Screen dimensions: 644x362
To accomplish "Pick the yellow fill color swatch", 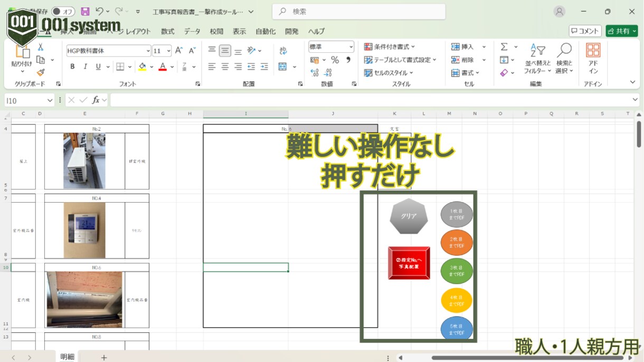I will [142, 66].
